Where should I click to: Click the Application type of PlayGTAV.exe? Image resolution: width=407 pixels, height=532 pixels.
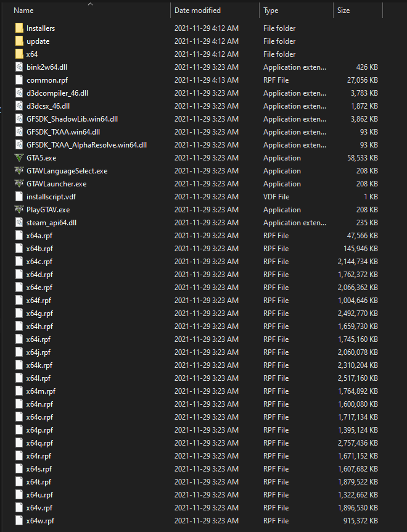click(282, 210)
